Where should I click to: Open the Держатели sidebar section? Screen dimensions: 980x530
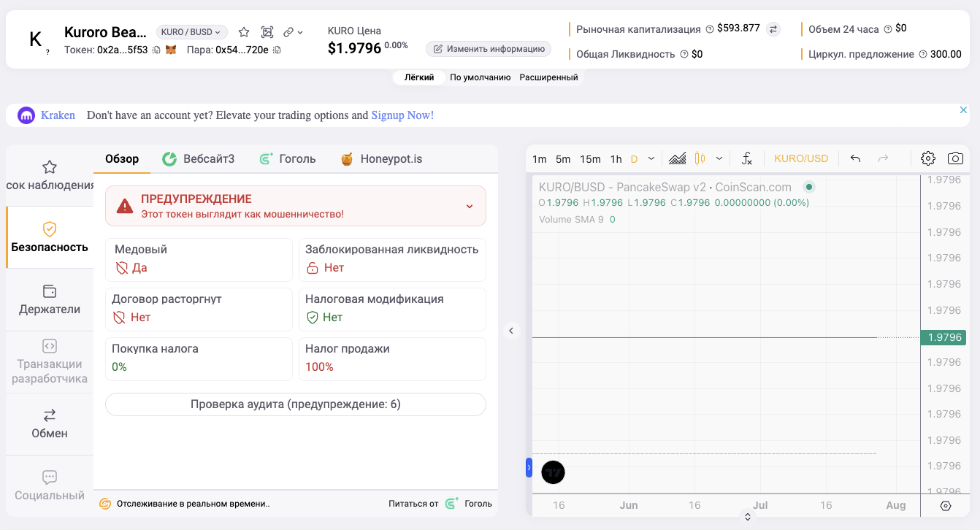50,299
